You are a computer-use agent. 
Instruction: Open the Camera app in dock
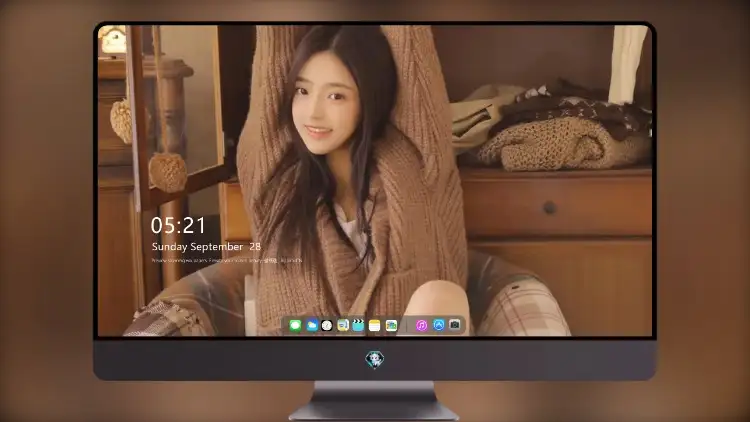point(455,325)
